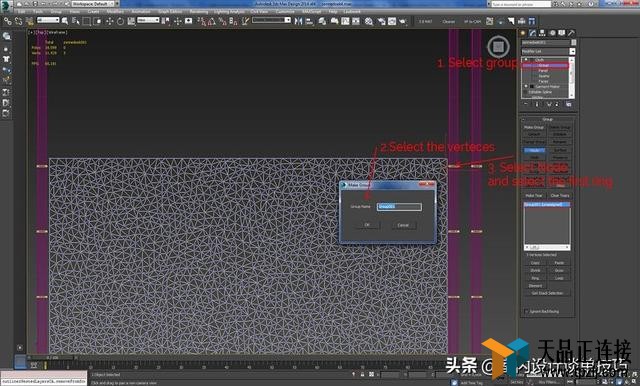Click the Bind to Space Warp tool

pyautogui.click(x=29, y=21)
